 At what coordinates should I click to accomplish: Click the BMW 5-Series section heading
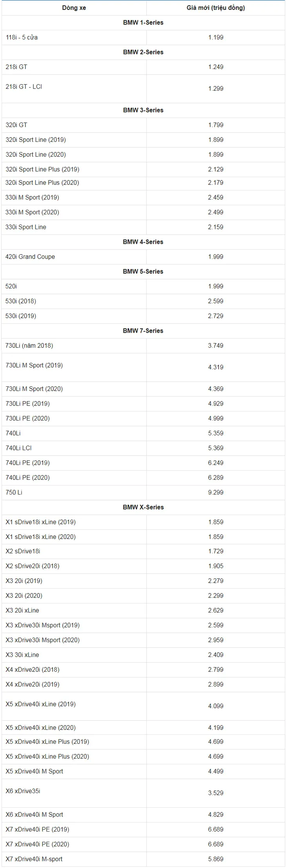pyautogui.click(x=143, y=272)
